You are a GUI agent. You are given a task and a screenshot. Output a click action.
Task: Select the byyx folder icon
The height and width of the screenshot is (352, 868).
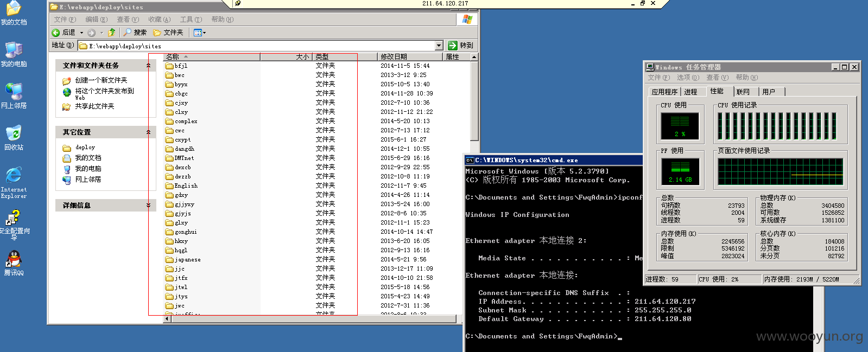coord(169,84)
